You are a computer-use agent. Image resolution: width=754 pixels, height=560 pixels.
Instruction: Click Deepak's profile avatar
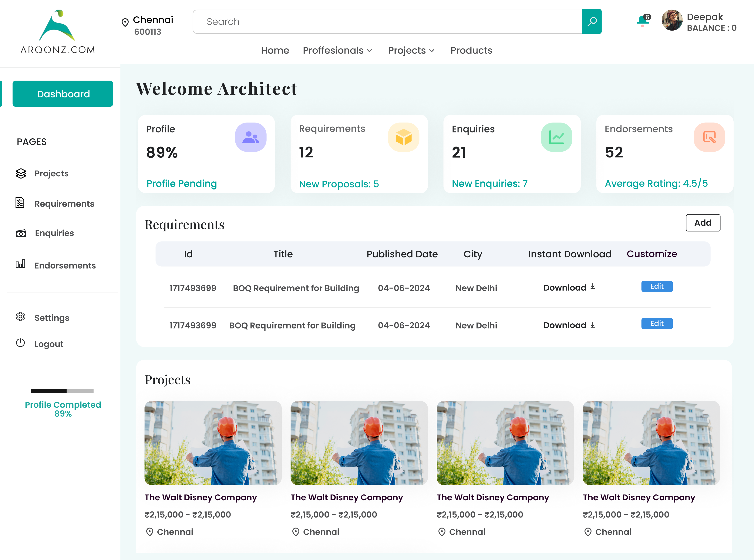coord(672,20)
